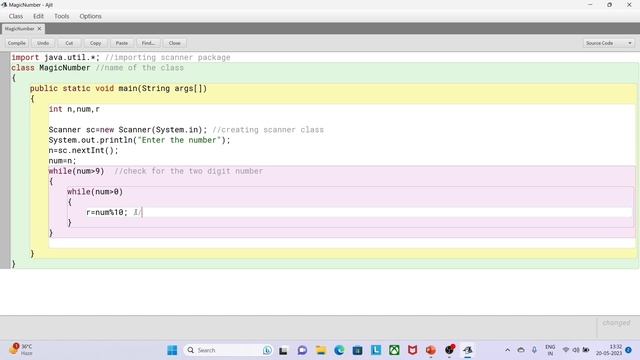Open the Source Code view dropdown
The height and width of the screenshot is (360, 640).
coord(609,43)
